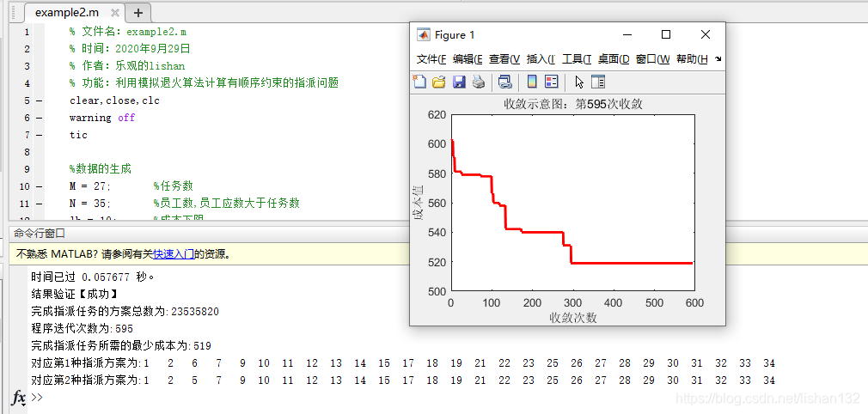868x414 pixels.
Task: Click the New Figure icon in Figure 1
Action: pyautogui.click(x=419, y=82)
